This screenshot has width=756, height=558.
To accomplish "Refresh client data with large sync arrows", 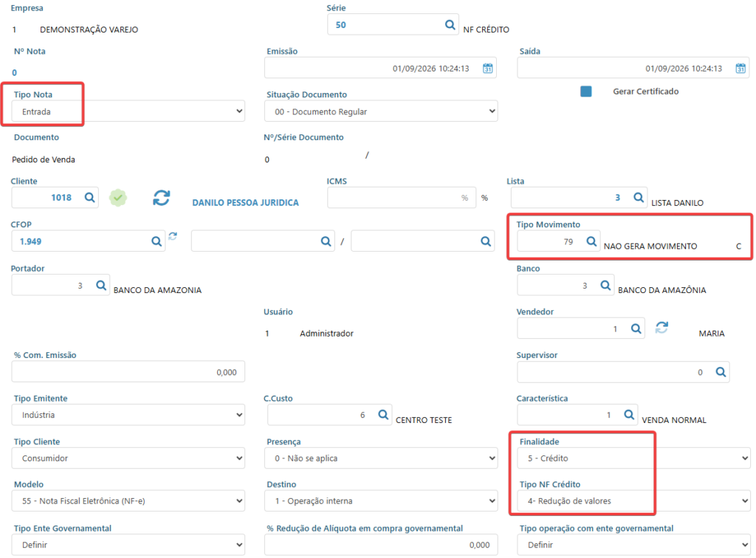I will 162,198.
